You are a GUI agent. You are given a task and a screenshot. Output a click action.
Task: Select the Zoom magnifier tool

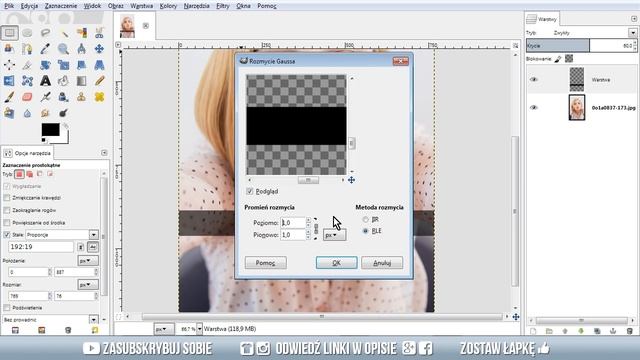pos(63,49)
